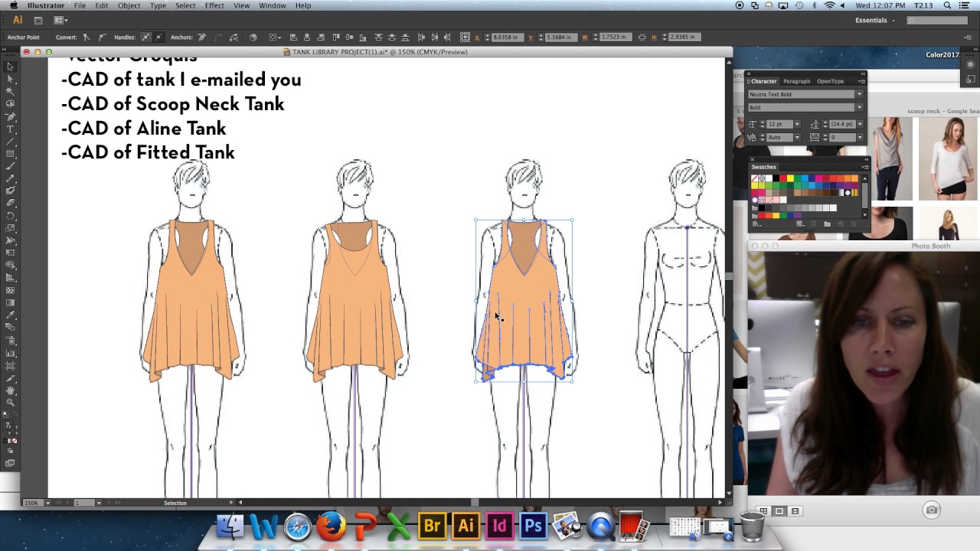This screenshot has height=551, width=980.
Task: Toggle show handles for selected anchor points
Action: coord(145,37)
